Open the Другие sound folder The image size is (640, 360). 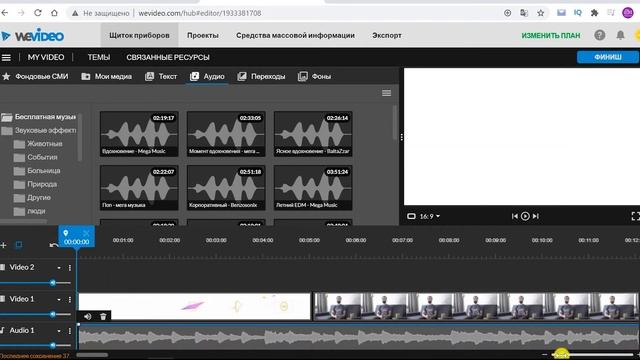tap(32, 198)
